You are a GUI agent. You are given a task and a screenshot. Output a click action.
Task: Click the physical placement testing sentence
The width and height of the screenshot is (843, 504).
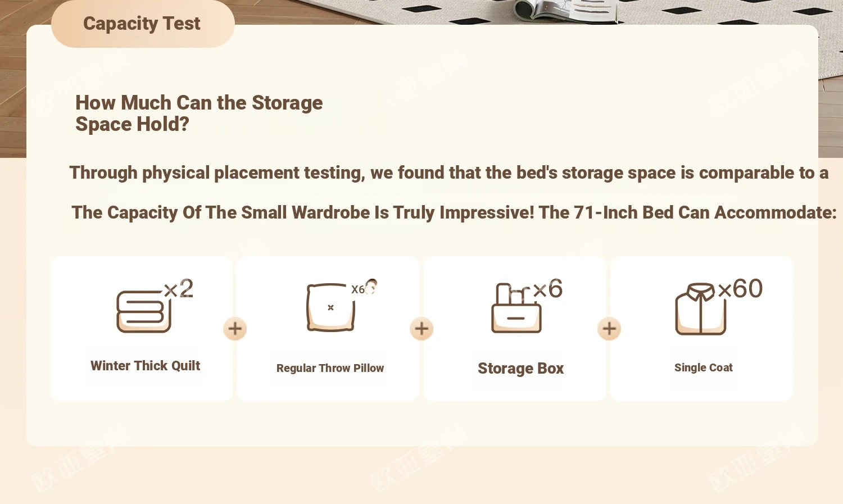[x=448, y=172]
